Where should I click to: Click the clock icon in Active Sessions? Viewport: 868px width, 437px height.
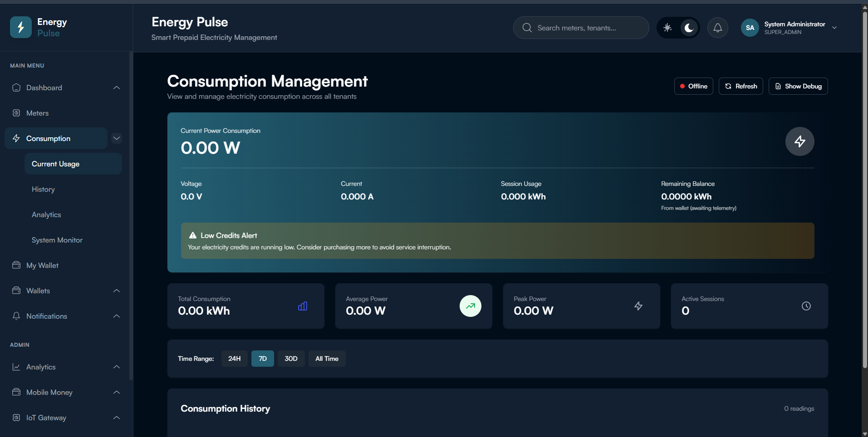click(x=806, y=306)
